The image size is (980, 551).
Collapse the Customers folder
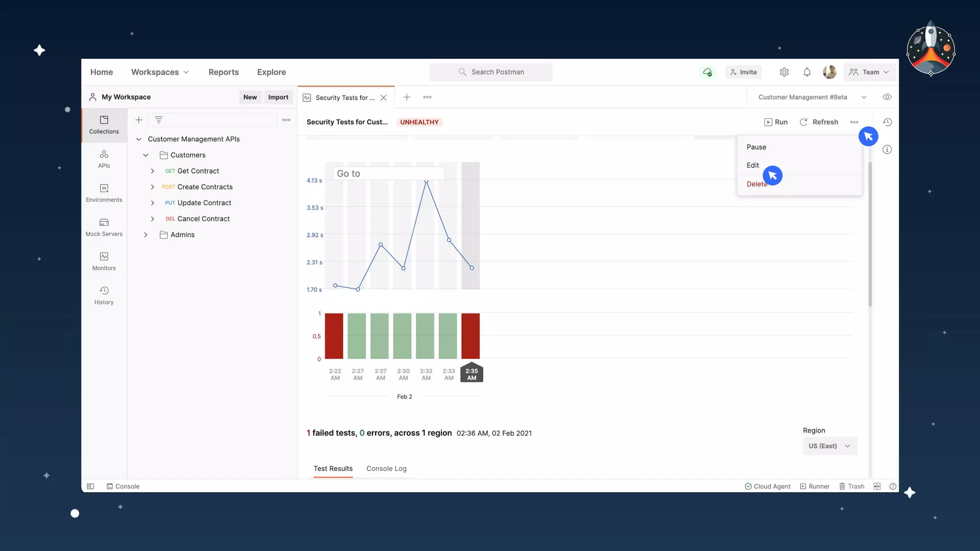click(x=145, y=155)
